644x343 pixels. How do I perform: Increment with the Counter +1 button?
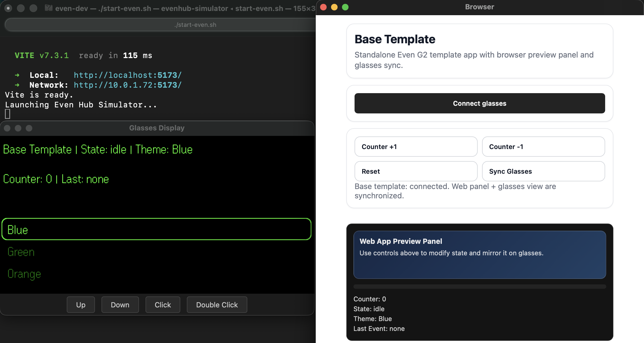click(416, 147)
